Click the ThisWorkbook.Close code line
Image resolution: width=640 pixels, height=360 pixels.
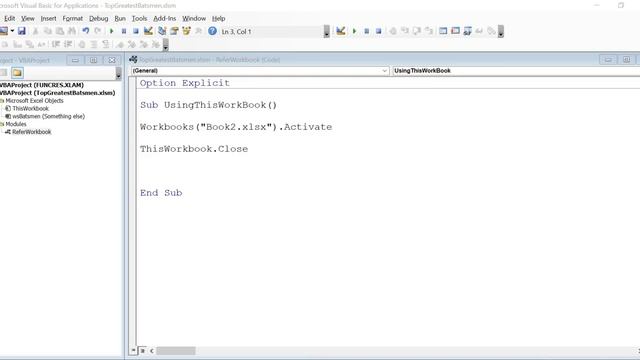tap(194, 149)
